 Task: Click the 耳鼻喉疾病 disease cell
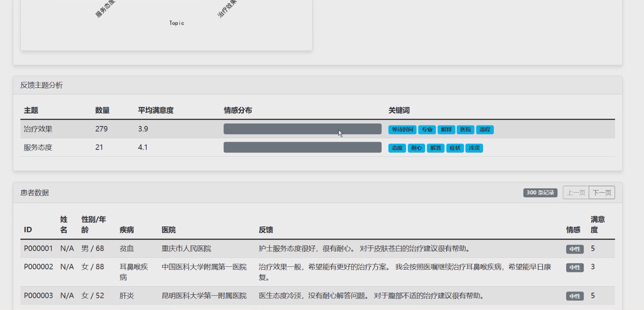click(x=134, y=272)
